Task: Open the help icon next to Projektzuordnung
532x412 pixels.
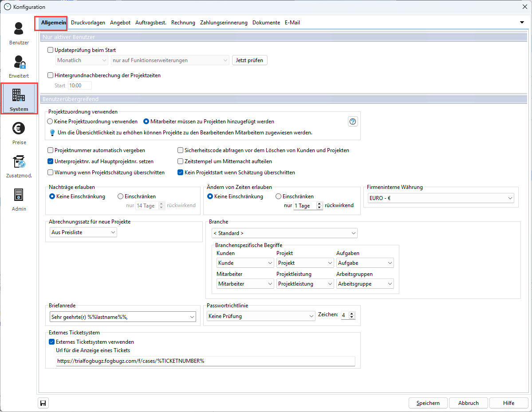Action: [353, 121]
